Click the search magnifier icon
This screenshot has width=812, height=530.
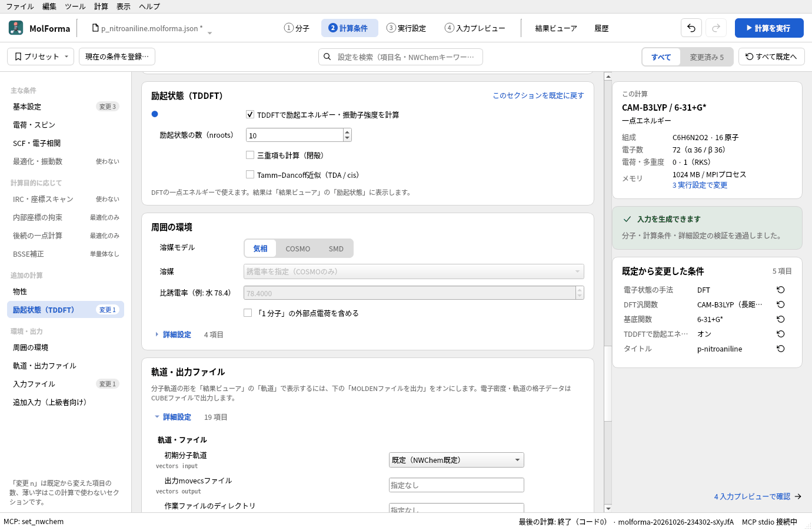327,57
